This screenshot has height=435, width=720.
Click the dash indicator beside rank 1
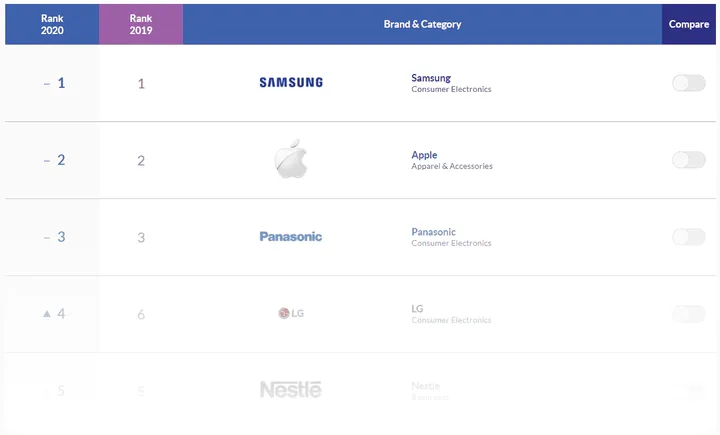point(46,83)
